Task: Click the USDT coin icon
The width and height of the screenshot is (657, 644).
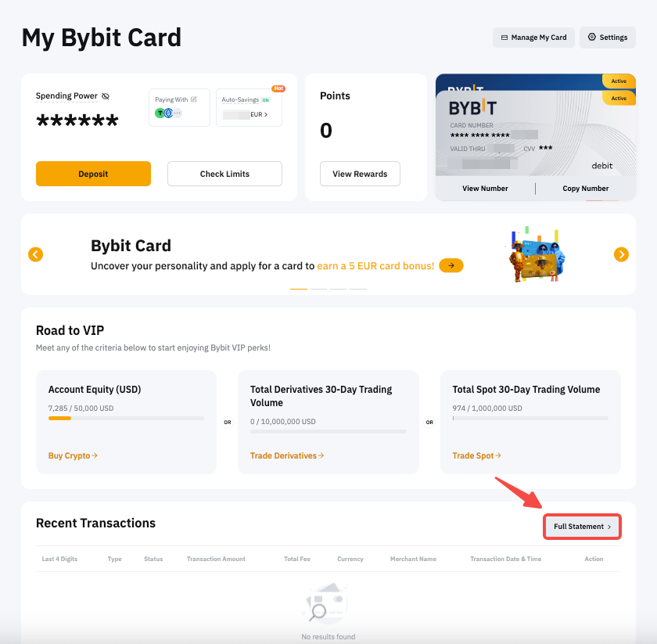Action: (160, 113)
